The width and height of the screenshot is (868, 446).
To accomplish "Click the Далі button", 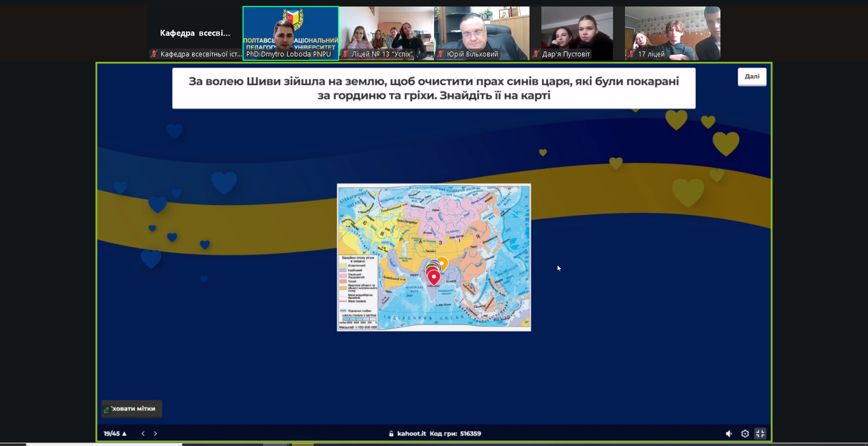I will coord(752,77).
